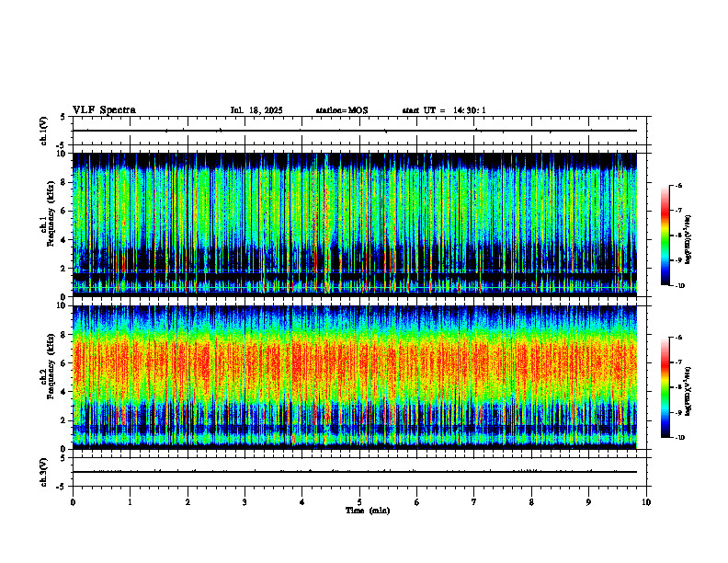This screenshot has width=728, height=563.
Task: Click the ch.1 color bar log(PSD) label
Action: pyautogui.click(x=688, y=240)
